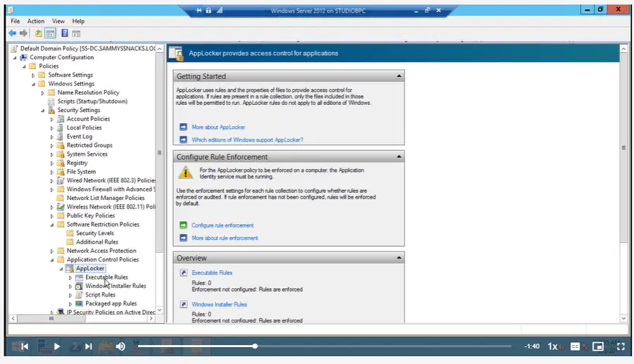Screen dimensions: 634x364
Task: Open the More about AppLocker link
Action: (218, 127)
